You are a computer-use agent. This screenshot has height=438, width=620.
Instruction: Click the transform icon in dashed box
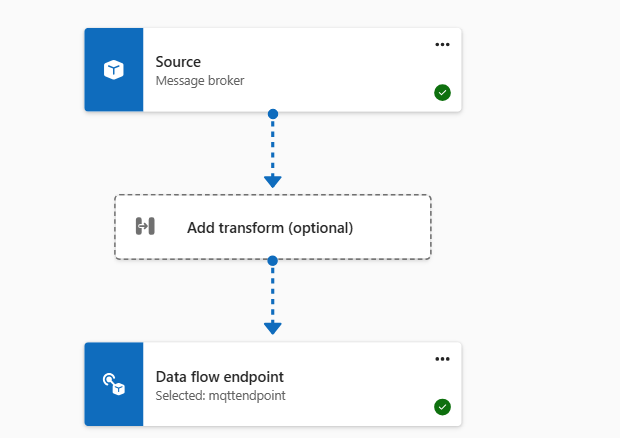coord(145,227)
